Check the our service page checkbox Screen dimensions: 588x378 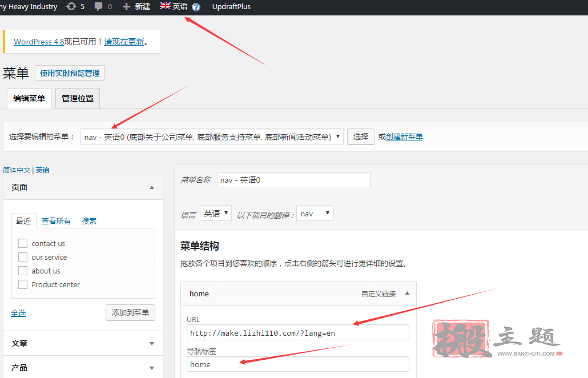click(x=23, y=257)
